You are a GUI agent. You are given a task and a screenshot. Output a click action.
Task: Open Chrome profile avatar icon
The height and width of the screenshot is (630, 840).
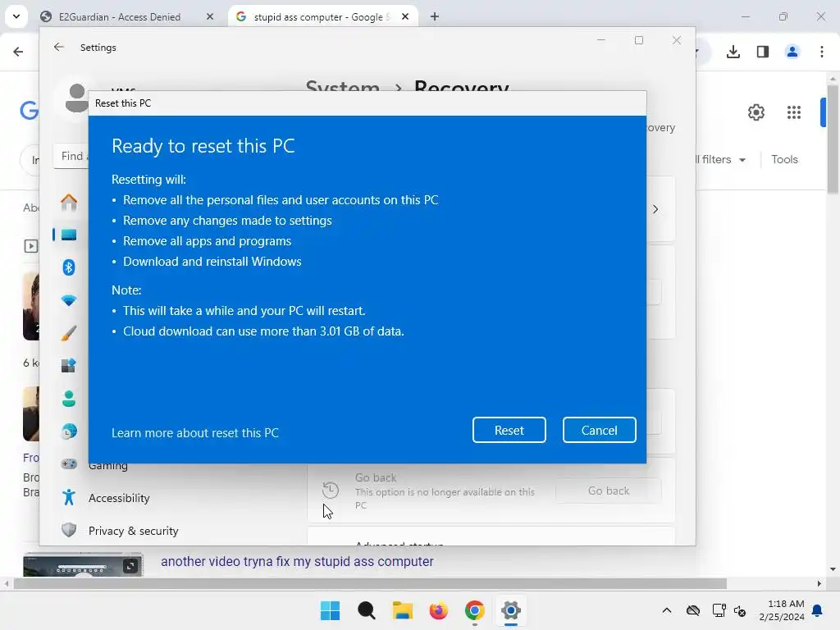(x=792, y=52)
